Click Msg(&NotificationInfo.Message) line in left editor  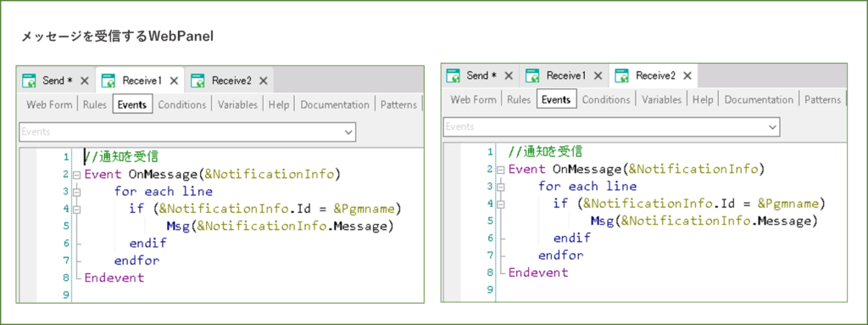click(280, 227)
